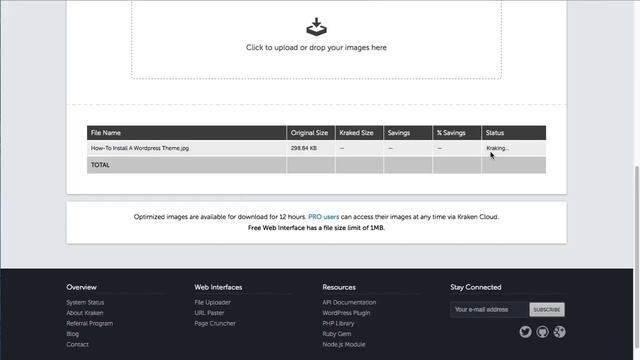Image resolution: width=640 pixels, height=360 pixels.
Task: Open the GitHub social icon
Action: 542,332
